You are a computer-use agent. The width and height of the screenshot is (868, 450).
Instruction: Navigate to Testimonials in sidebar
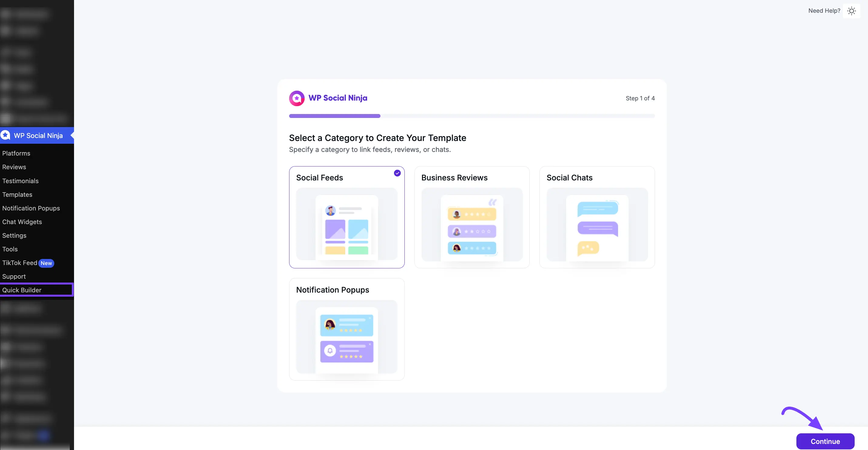click(x=20, y=181)
